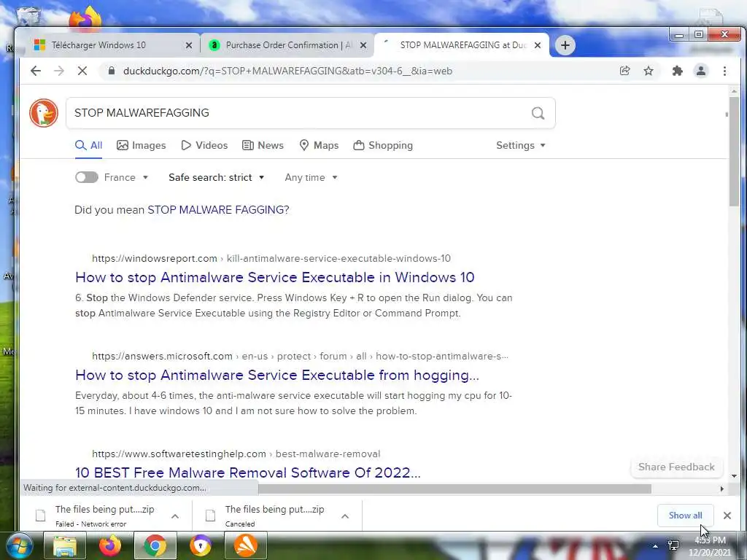Share this page using the share icon
Image resolution: width=747 pixels, height=560 pixels.
pos(624,71)
